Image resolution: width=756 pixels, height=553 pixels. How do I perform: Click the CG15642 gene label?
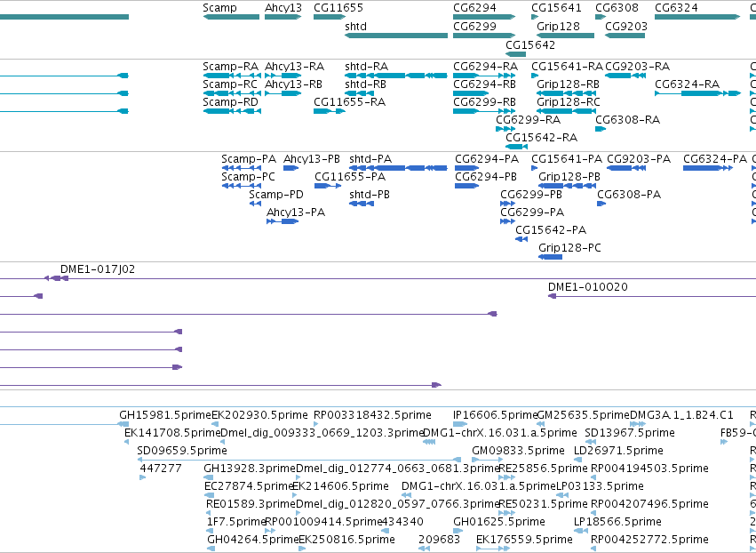[530, 44]
